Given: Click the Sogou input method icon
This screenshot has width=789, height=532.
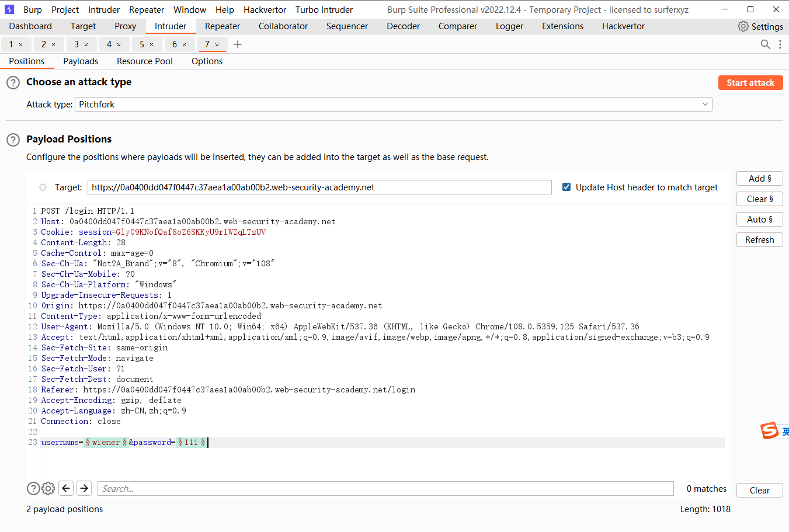Looking at the screenshot, I should (x=769, y=430).
